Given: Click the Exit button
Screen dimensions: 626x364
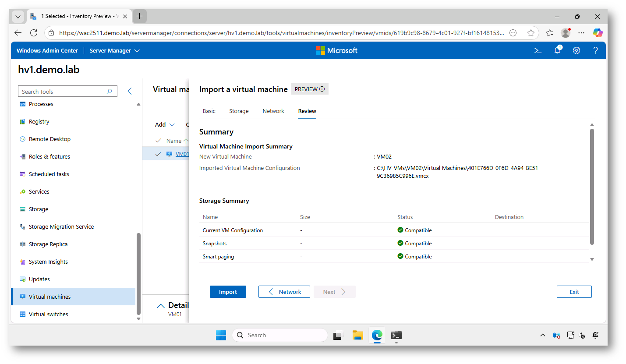Looking at the screenshot, I should [x=574, y=292].
